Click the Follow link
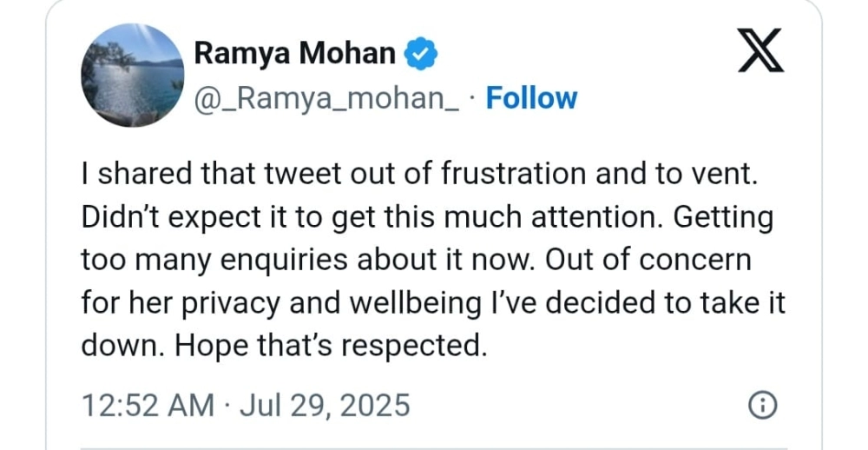 [x=531, y=98]
